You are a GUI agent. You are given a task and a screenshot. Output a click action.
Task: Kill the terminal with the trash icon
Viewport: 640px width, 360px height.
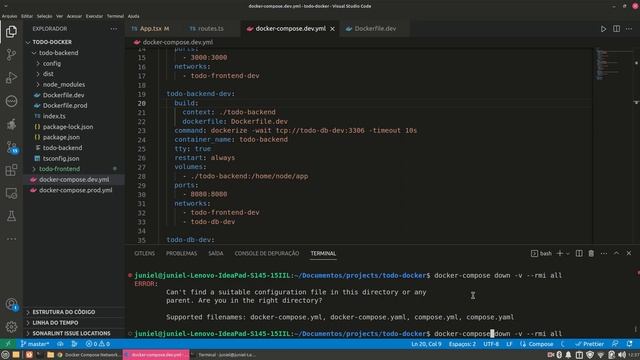591,253
